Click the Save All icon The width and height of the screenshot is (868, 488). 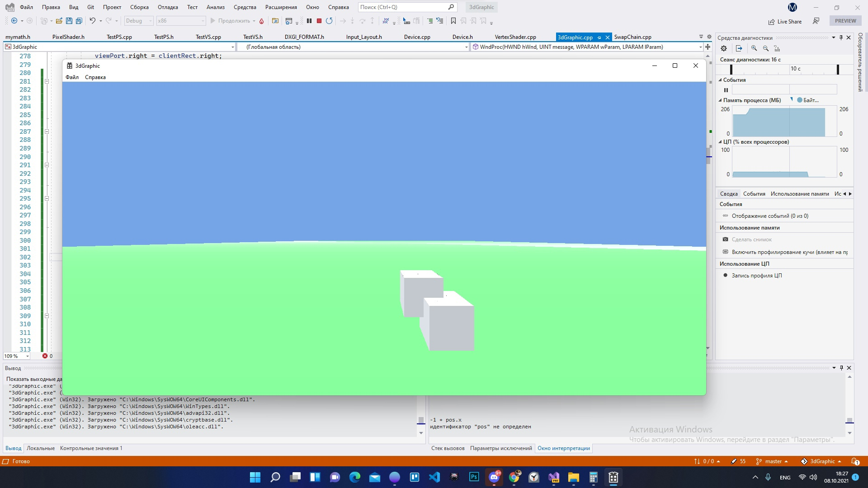click(79, 21)
